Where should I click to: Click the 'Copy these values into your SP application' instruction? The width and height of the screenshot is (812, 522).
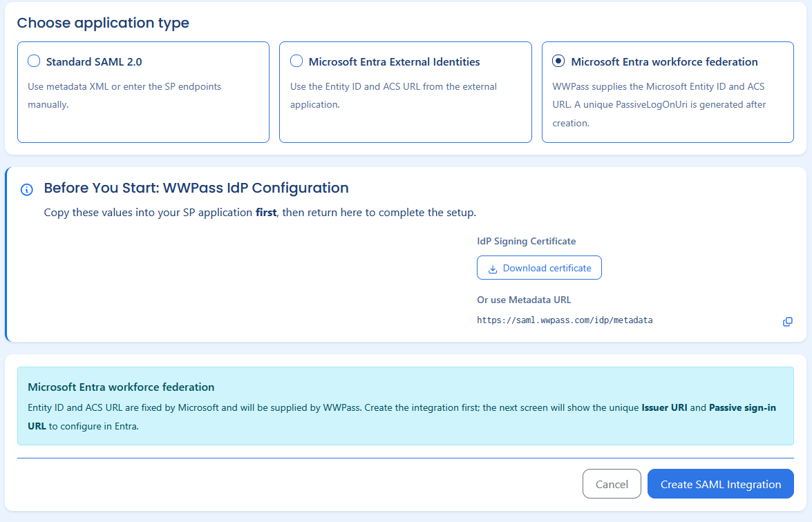click(x=260, y=213)
